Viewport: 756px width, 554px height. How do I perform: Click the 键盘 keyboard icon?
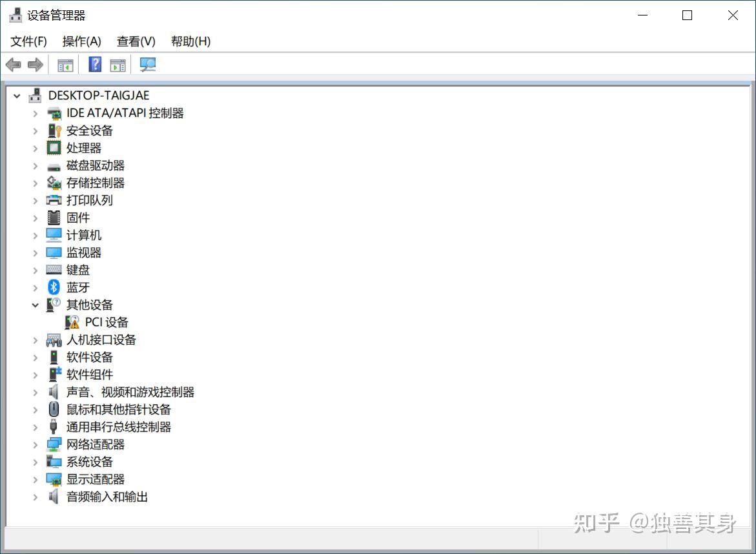54,269
